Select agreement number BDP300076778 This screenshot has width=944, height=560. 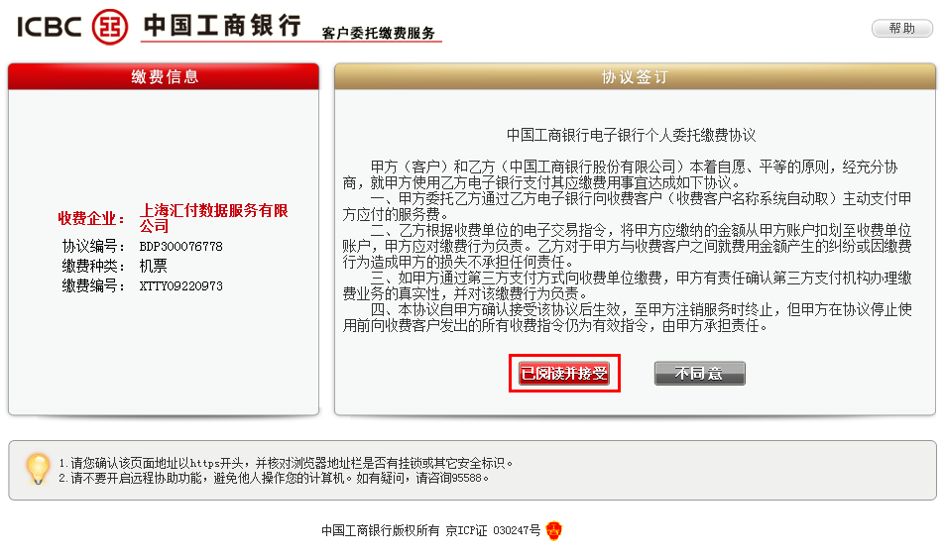point(181,246)
